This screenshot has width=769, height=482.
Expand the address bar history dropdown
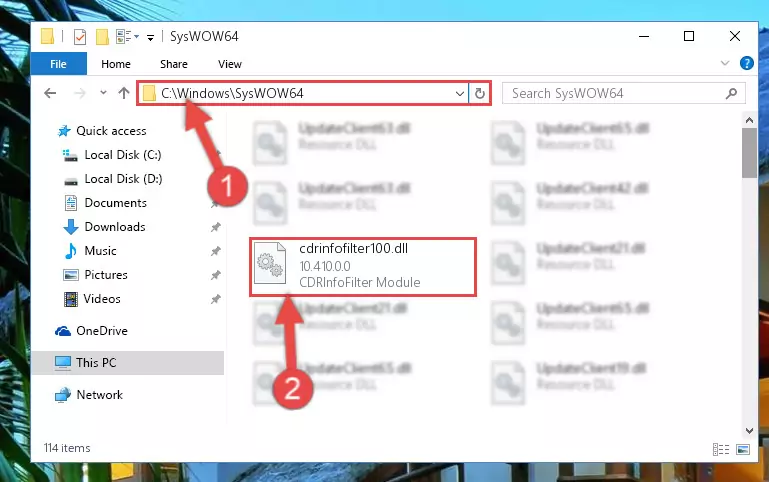(x=460, y=93)
